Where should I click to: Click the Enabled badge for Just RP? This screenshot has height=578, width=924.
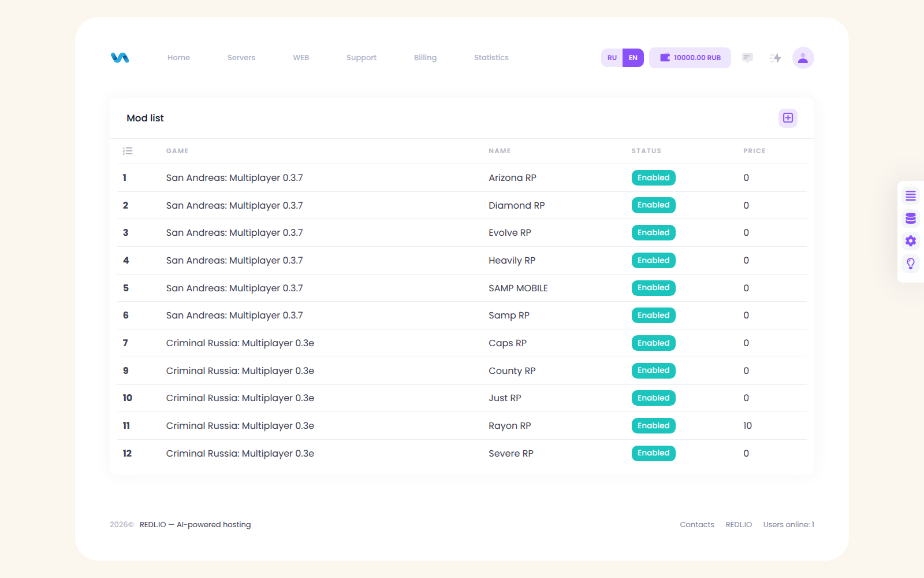click(x=654, y=398)
